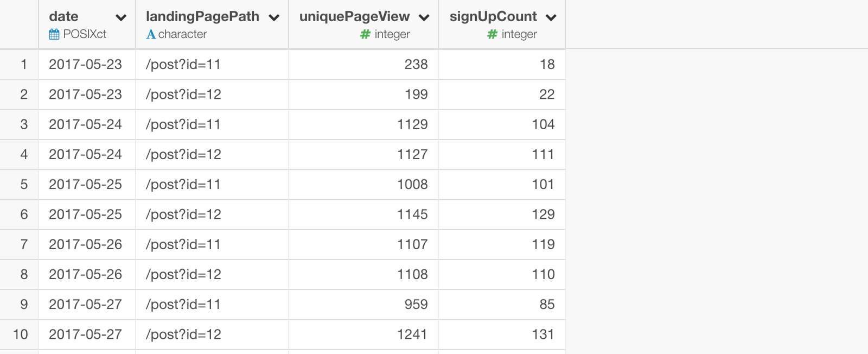Viewport: 868px width, 354px height.
Task: Select the uniquePageView column header
Action: tap(363, 24)
